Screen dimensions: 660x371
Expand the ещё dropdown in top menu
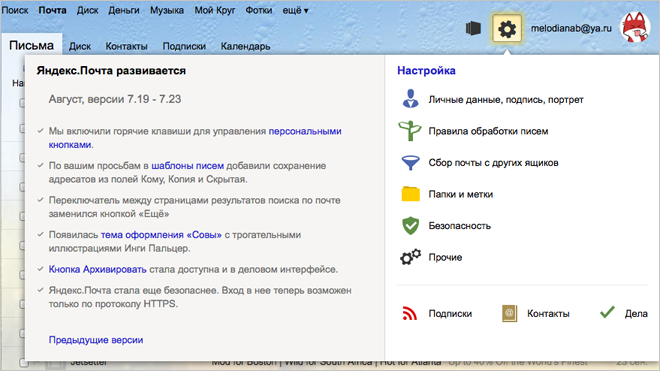pos(295,10)
